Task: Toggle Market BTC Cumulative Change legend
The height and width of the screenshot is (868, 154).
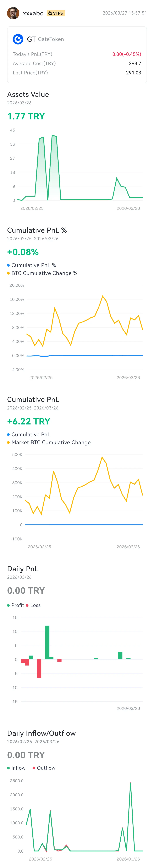Action: click(49, 442)
